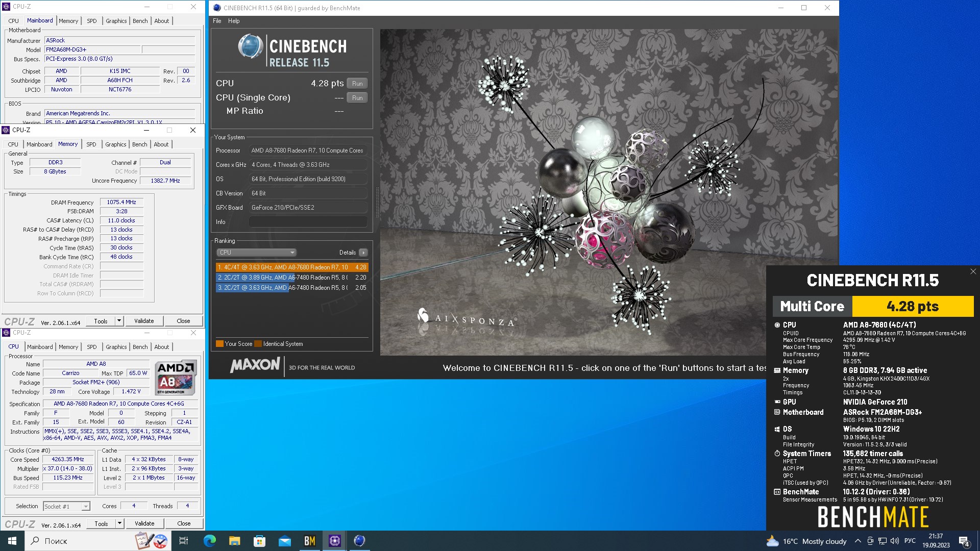The image size is (980, 551).
Task: Open SPD tab in top CPU-Z window
Action: [92, 21]
